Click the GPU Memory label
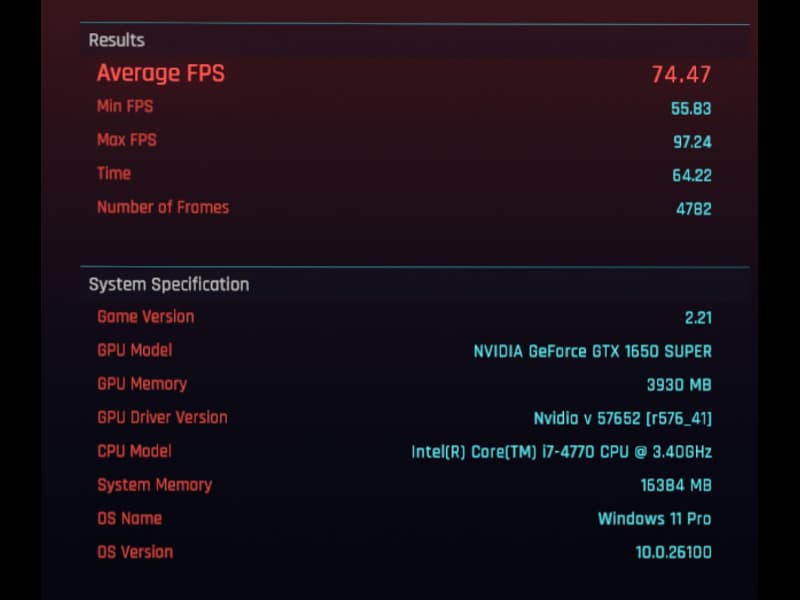The image size is (800, 600). pos(142,383)
